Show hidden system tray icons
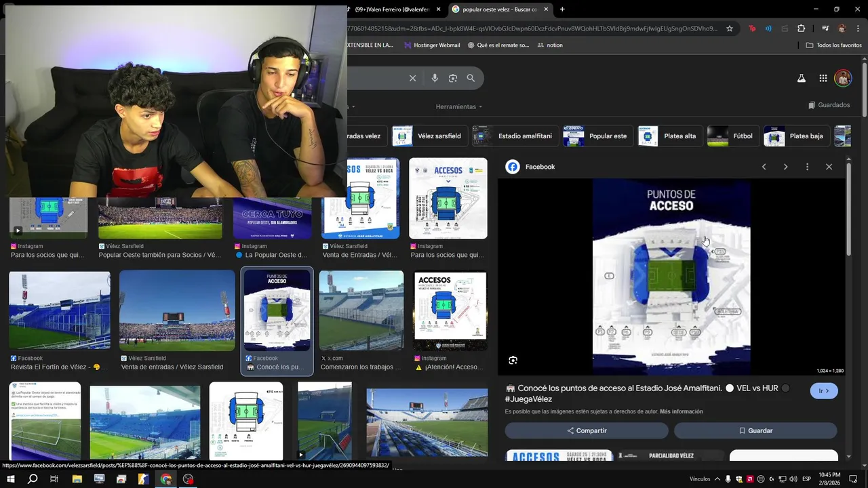868x488 pixels. [x=717, y=479]
